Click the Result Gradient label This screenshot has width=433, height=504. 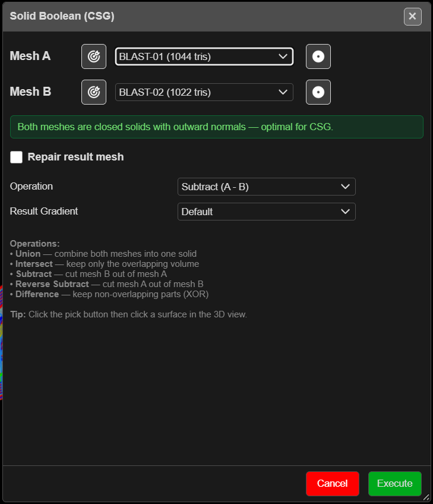pyautogui.click(x=44, y=211)
